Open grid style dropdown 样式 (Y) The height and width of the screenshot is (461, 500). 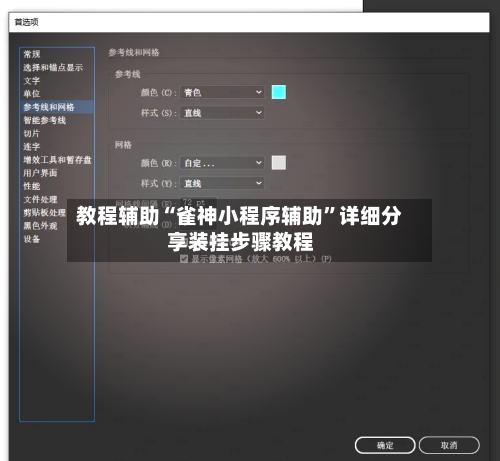[222, 183]
